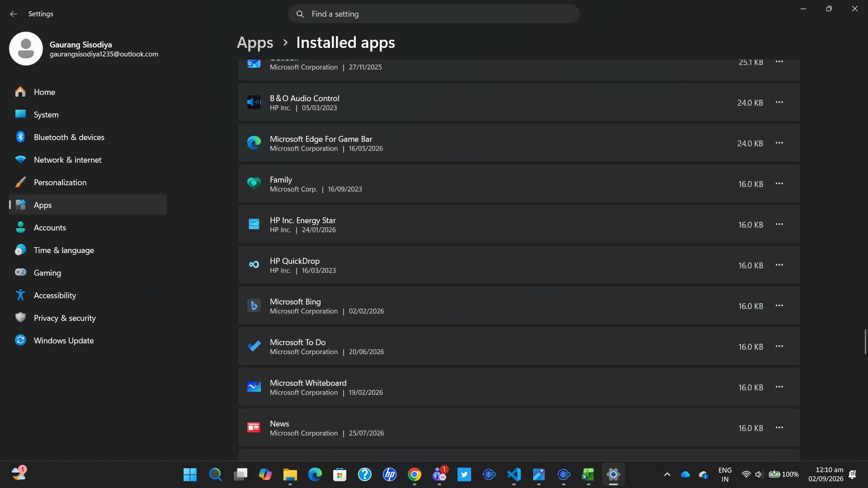Go back using the arrow button
Image resolution: width=868 pixels, height=488 pixels.
[13, 14]
